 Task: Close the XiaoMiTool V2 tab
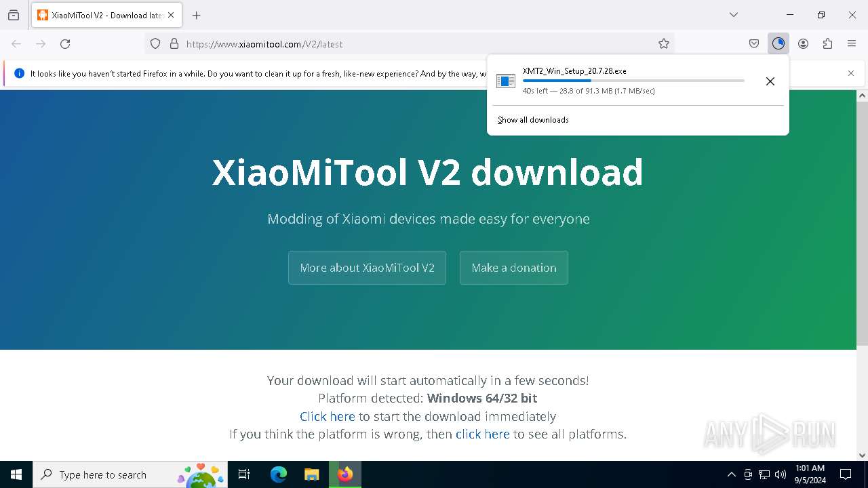[x=171, y=15]
